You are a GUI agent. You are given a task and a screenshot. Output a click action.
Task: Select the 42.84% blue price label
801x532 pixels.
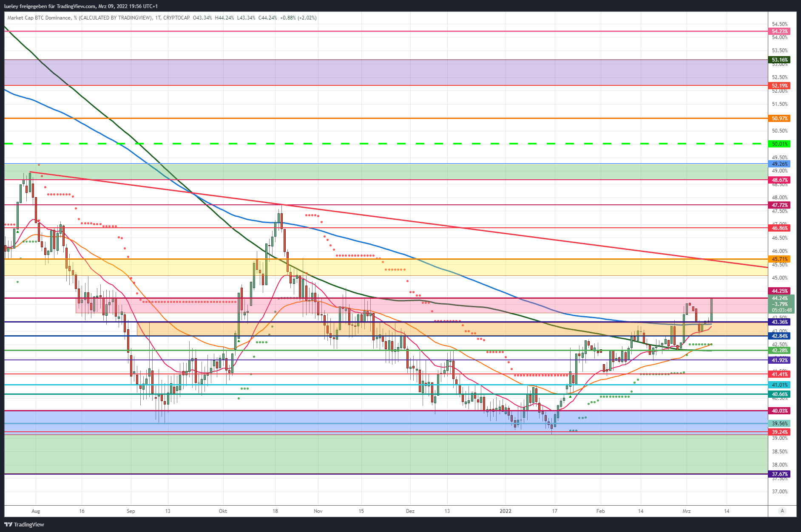tap(779, 336)
